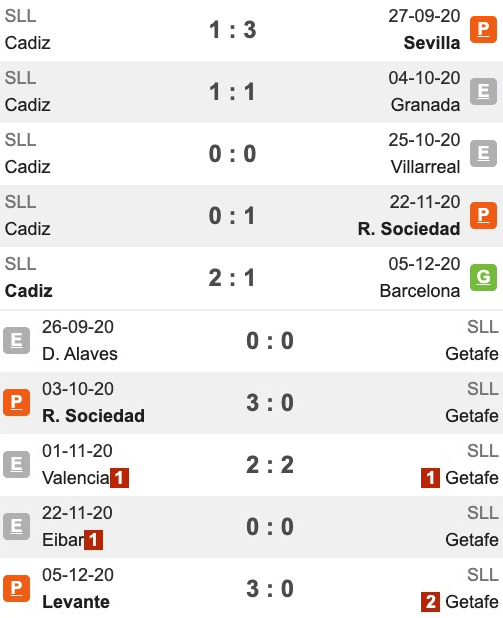
Task: Click the orange P icon for 03-10-20 match
Action: [x=17, y=402]
